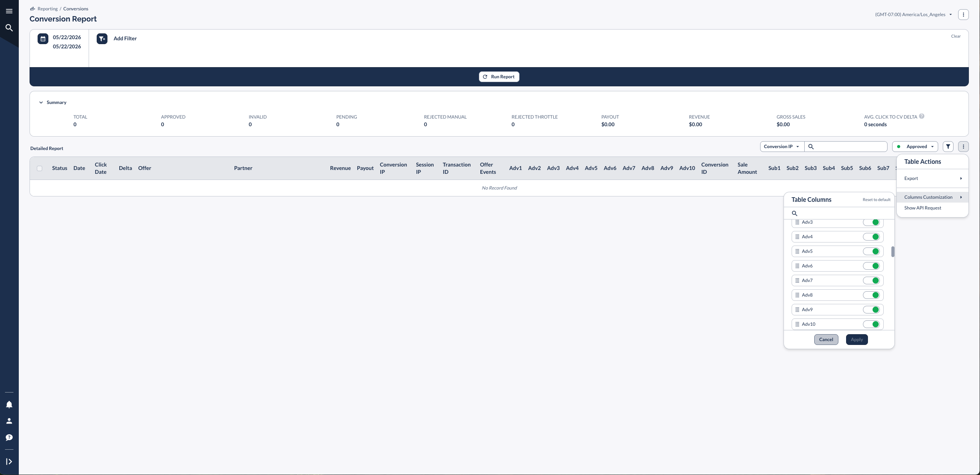Click Apply in Table Columns panel
The height and width of the screenshot is (475, 980).
tap(857, 340)
